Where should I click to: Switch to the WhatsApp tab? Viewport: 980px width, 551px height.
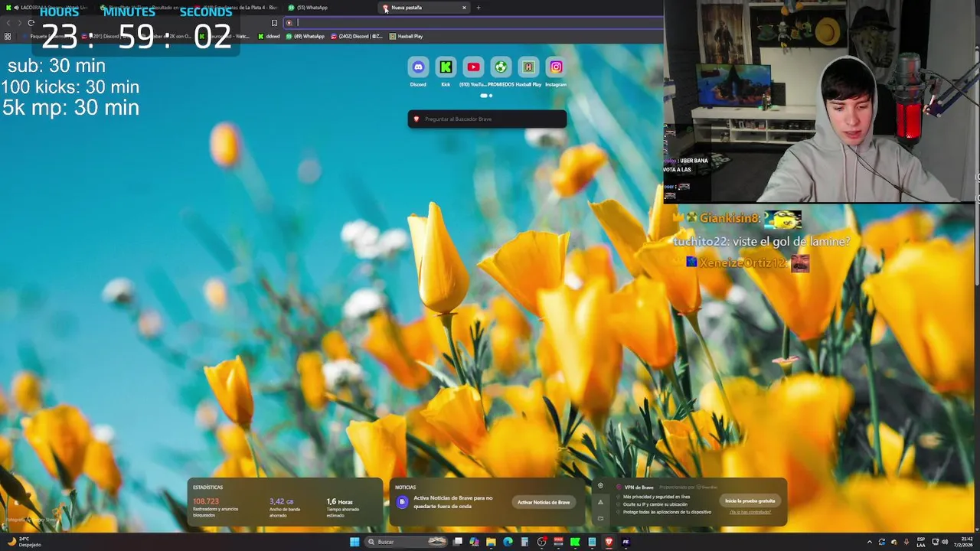pos(331,8)
